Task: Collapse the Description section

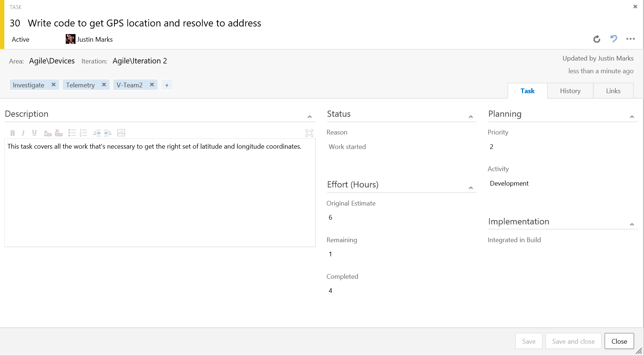Action: (x=310, y=117)
